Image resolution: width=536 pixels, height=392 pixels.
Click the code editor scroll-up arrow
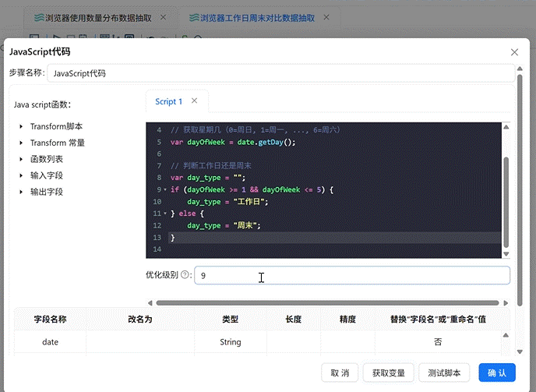click(x=506, y=127)
